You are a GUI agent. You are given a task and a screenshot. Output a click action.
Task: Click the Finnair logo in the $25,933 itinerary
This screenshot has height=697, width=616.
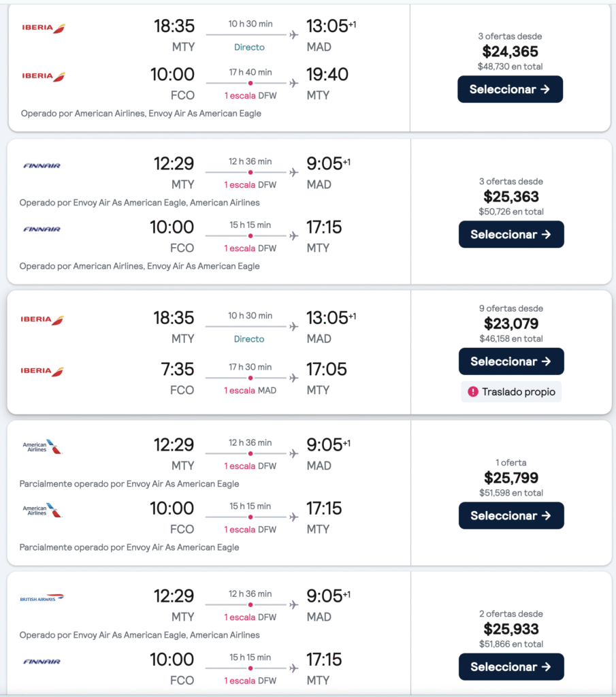(42, 661)
